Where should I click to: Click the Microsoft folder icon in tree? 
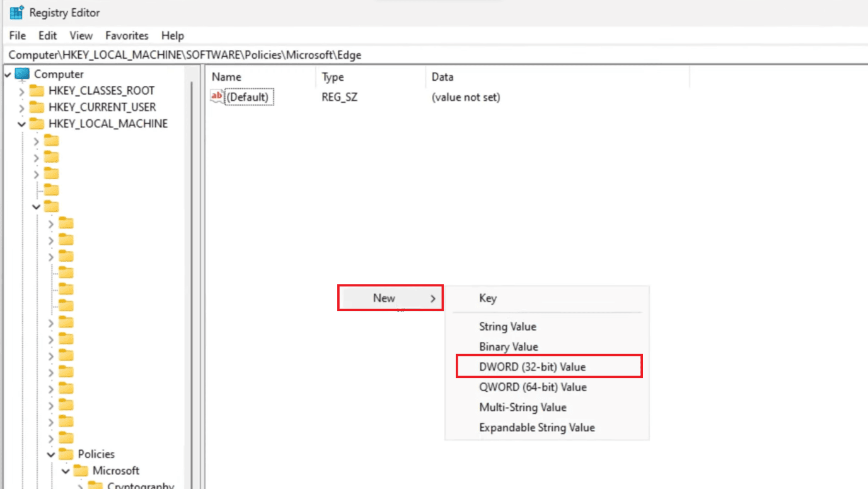point(80,470)
